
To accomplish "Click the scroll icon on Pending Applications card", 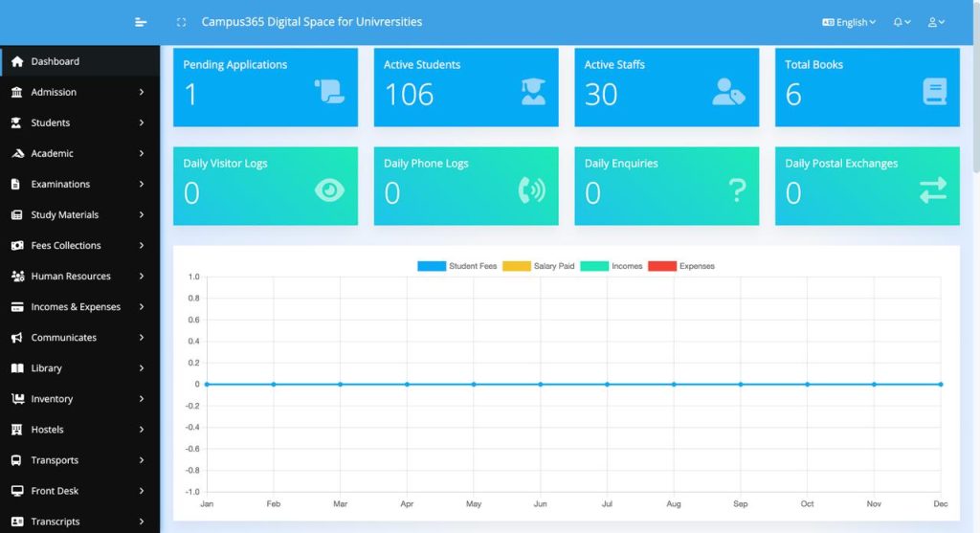I will coord(329,92).
